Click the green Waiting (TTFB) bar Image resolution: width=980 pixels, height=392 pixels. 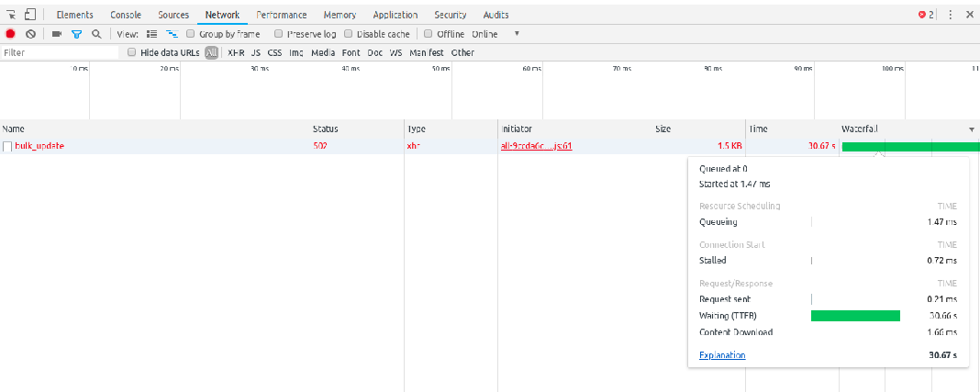pyautogui.click(x=855, y=316)
